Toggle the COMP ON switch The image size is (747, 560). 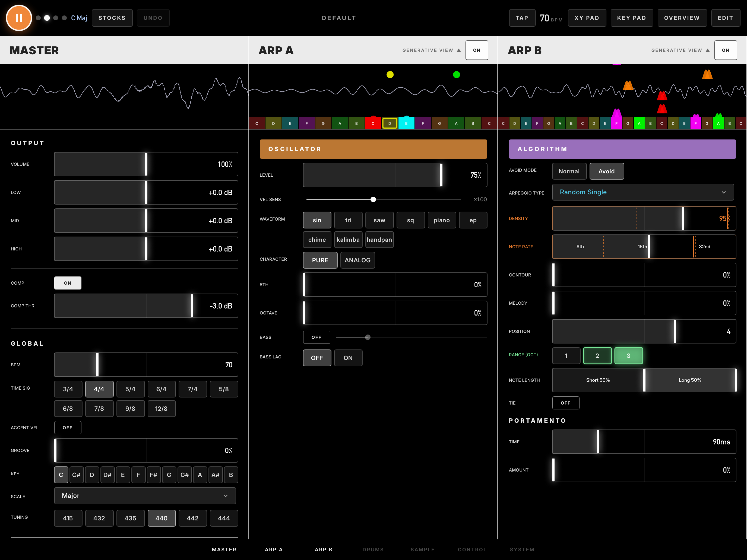[68, 283]
